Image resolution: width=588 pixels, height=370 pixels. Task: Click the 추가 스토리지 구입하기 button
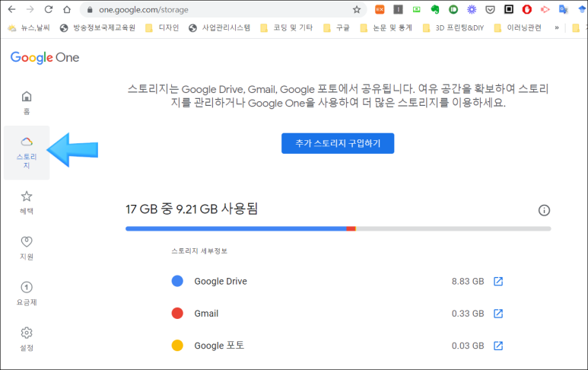[338, 143]
